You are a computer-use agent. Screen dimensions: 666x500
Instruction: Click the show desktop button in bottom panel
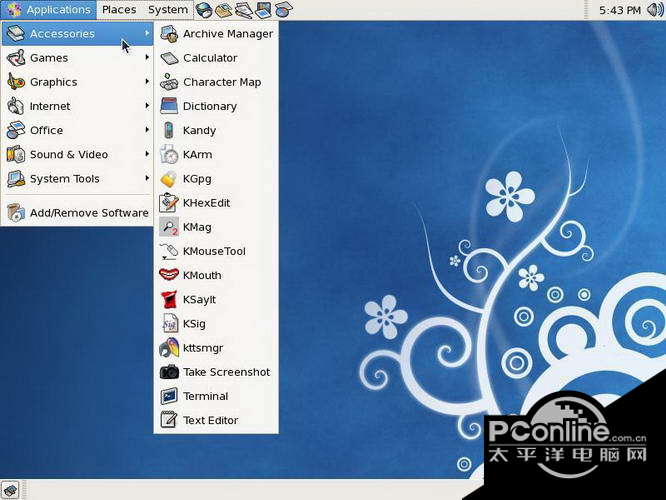pyautogui.click(x=10, y=490)
